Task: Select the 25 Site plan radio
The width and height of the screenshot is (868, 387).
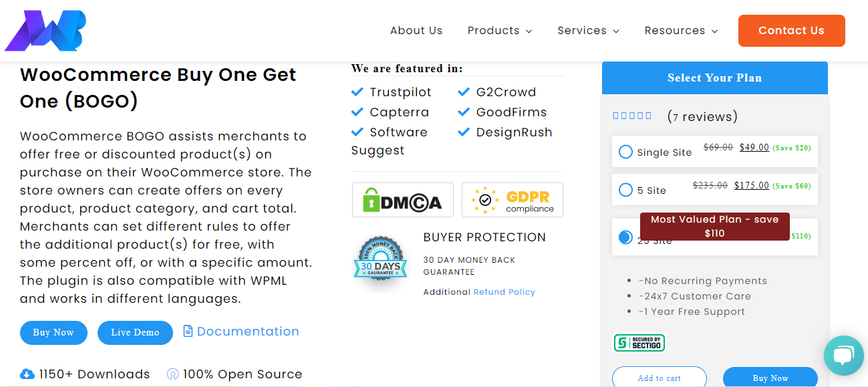Action: [x=625, y=237]
